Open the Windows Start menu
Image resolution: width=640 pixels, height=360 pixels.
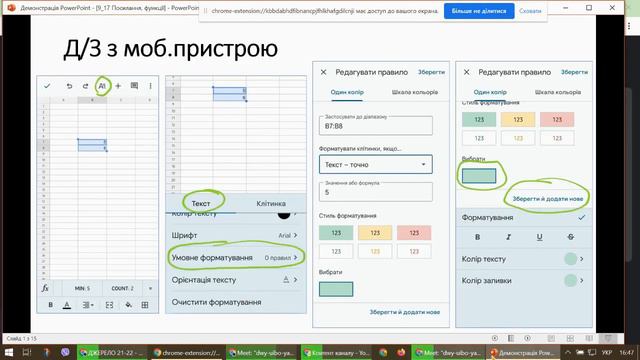[8, 352]
